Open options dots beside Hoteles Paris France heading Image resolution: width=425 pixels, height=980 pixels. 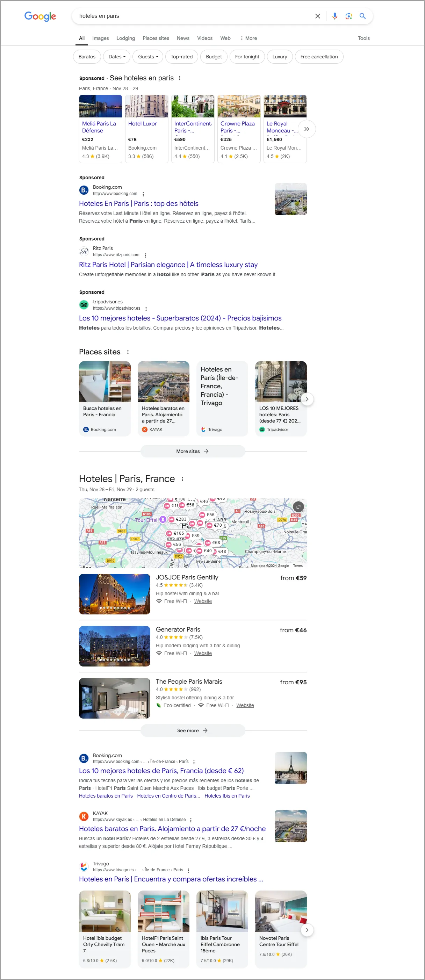click(x=182, y=479)
